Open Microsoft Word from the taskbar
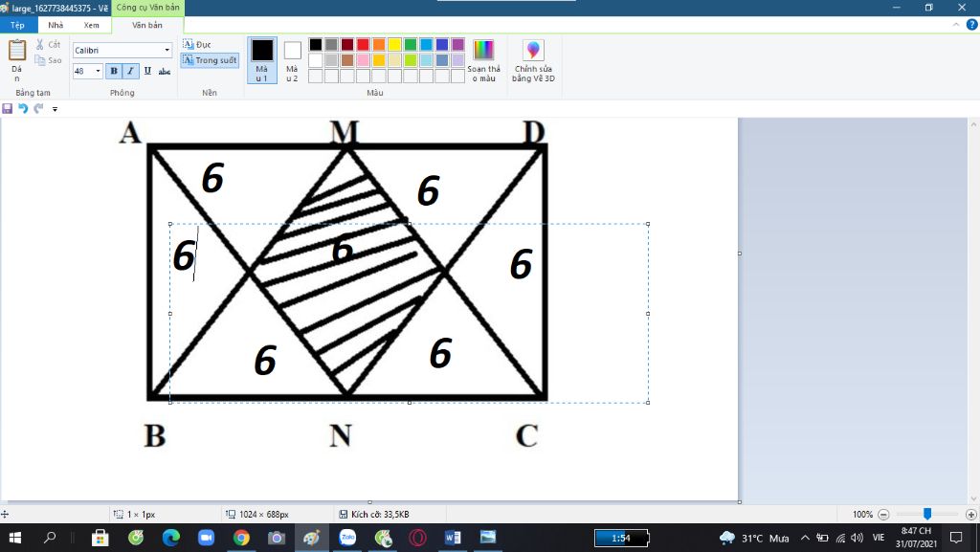 point(453,538)
